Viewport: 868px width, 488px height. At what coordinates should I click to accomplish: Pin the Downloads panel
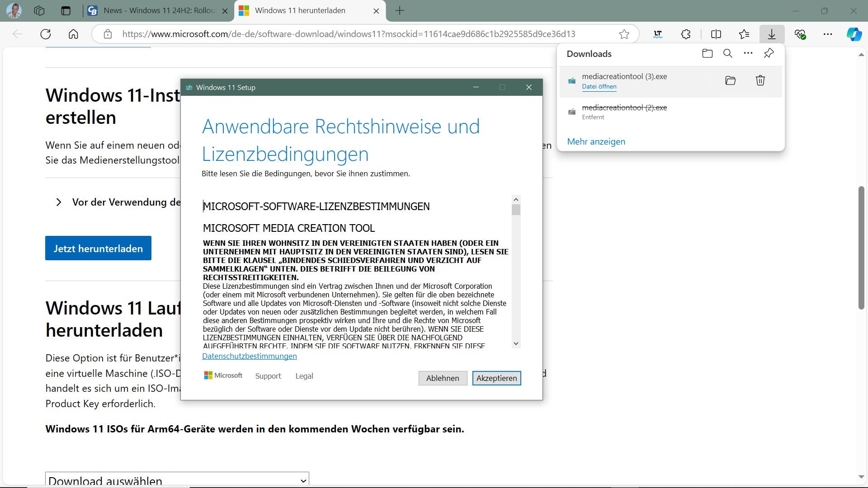[x=769, y=53]
